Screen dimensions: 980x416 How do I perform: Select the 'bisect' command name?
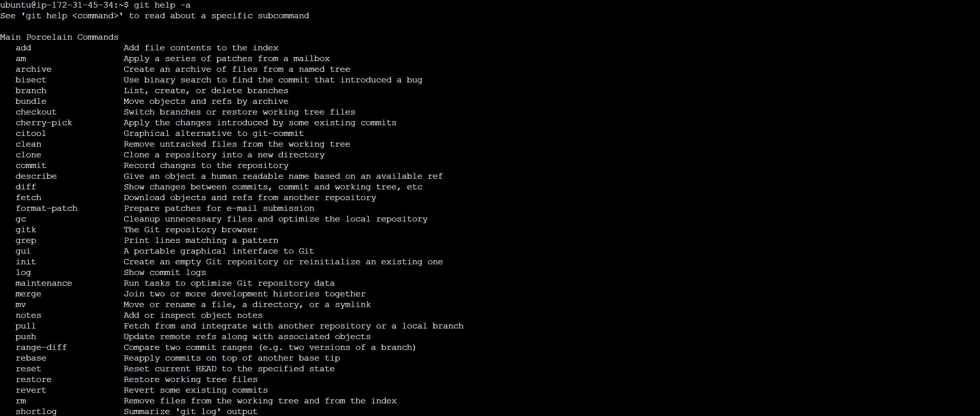(31, 80)
